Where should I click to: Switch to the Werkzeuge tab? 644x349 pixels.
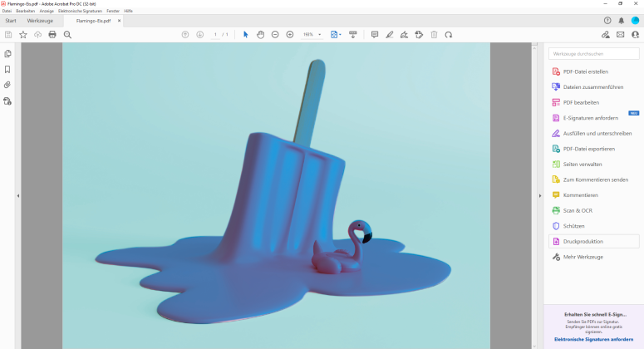40,21
